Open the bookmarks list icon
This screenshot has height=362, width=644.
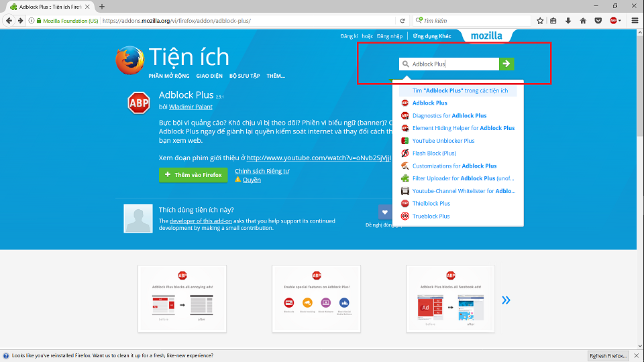(553, 21)
